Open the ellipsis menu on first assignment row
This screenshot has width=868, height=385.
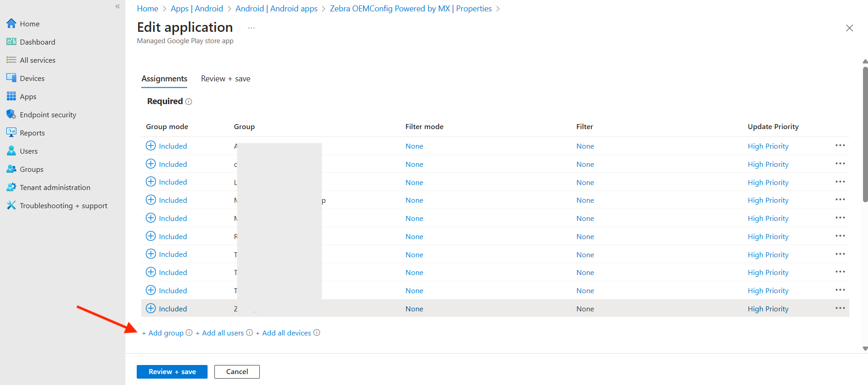point(840,145)
